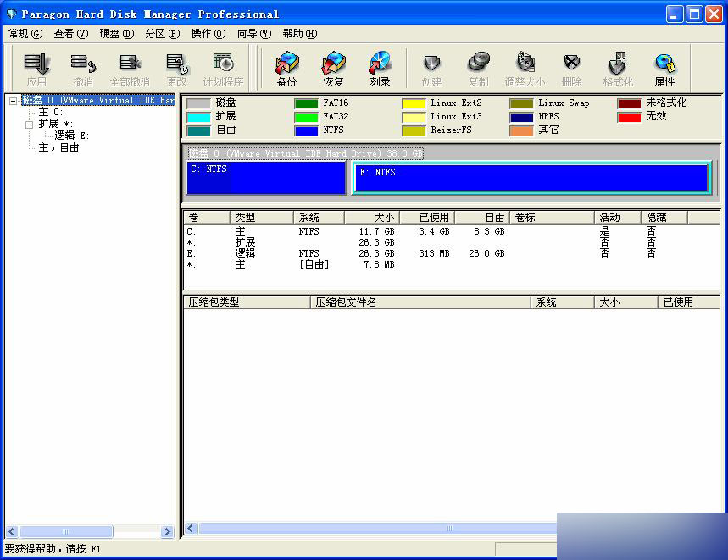This screenshot has height=560, width=728.
Task: Click the 扩展 cyan legend swatch
Action: pyautogui.click(x=198, y=117)
